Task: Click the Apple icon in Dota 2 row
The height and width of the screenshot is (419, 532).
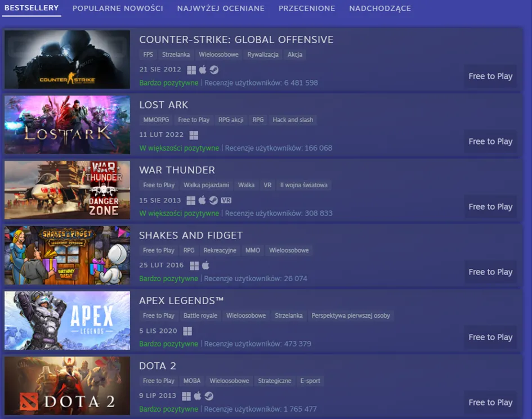Action: click(x=198, y=395)
